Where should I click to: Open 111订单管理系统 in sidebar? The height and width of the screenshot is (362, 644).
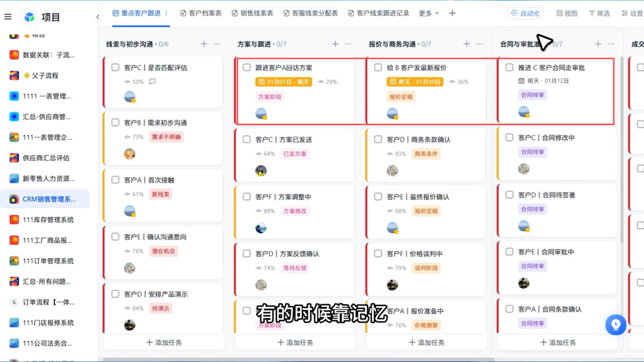point(45,261)
